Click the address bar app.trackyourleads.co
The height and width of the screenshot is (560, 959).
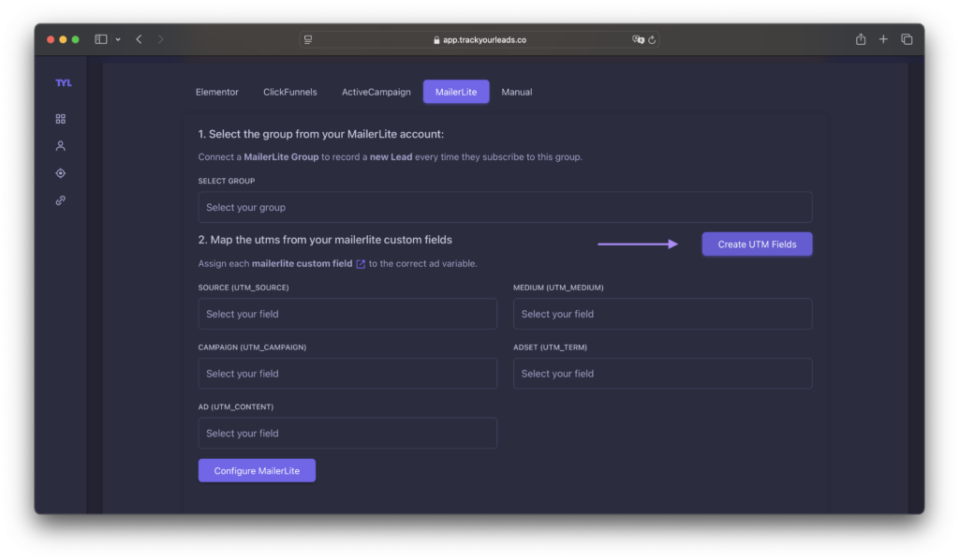[479, 39]
